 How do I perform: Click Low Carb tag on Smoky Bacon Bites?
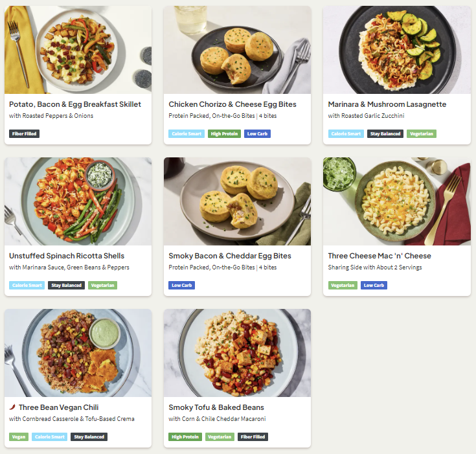coord(182,286)
